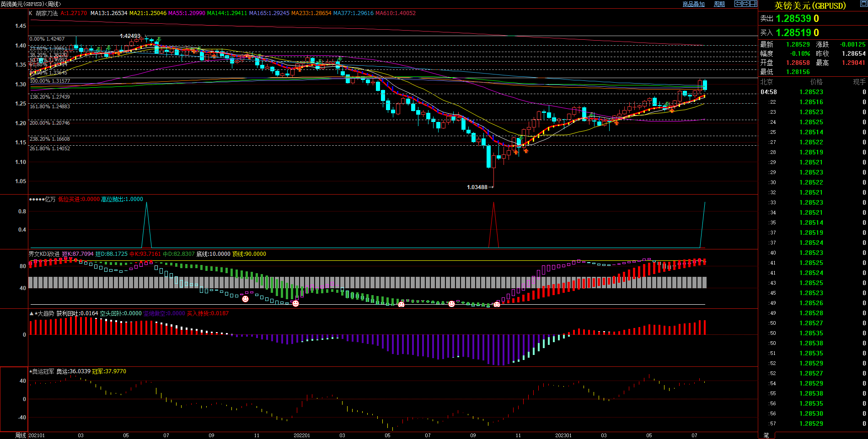Image resolution: width=868 pixels, height=439 pixels.
Task: Click the left arrow navigation icon
Action: 738,4
